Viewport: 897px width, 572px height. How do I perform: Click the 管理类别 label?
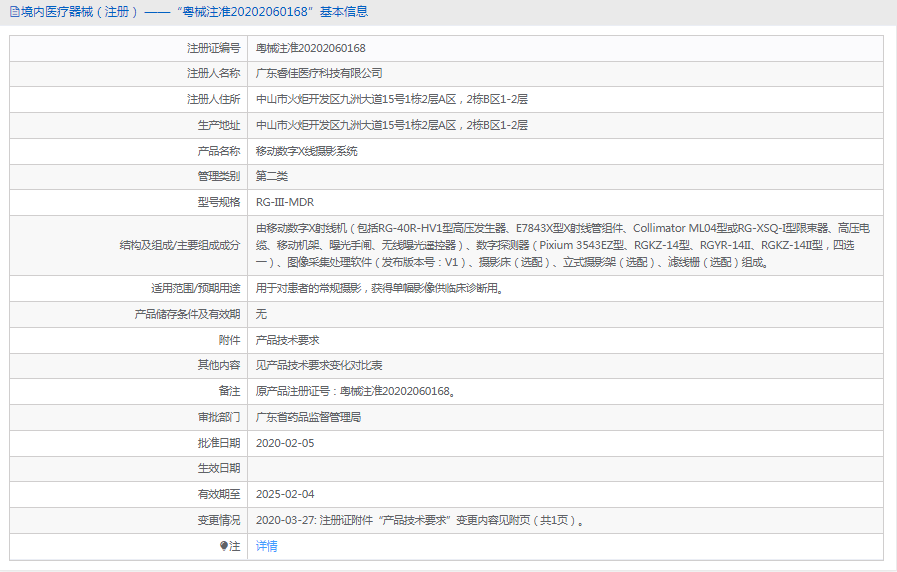[219, 176]
